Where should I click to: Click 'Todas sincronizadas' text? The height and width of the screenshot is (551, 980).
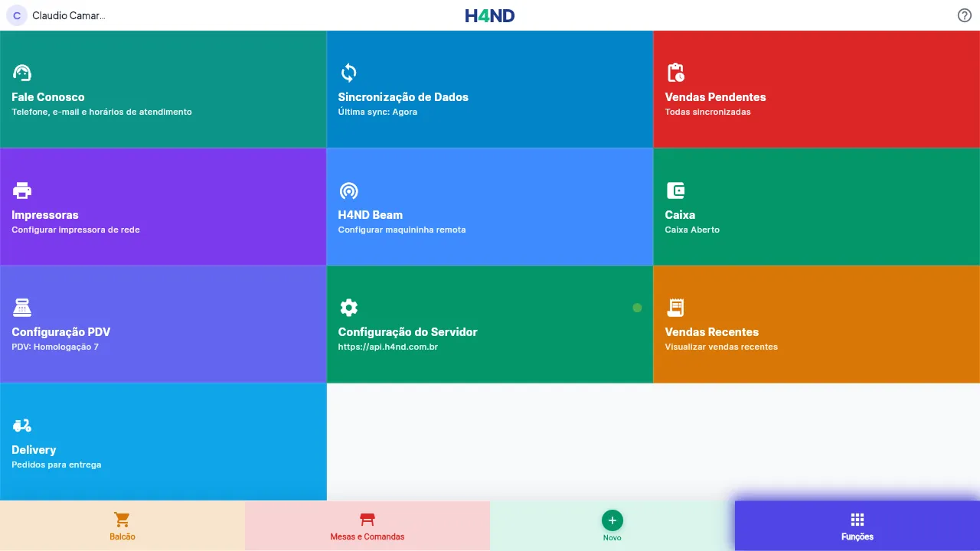click(707, 112)
